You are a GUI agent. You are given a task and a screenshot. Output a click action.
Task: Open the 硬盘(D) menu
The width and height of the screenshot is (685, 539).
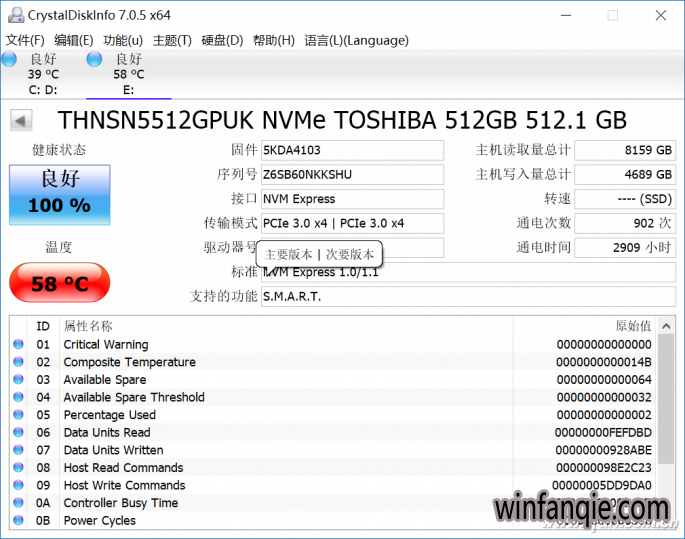tap(222, 41)
